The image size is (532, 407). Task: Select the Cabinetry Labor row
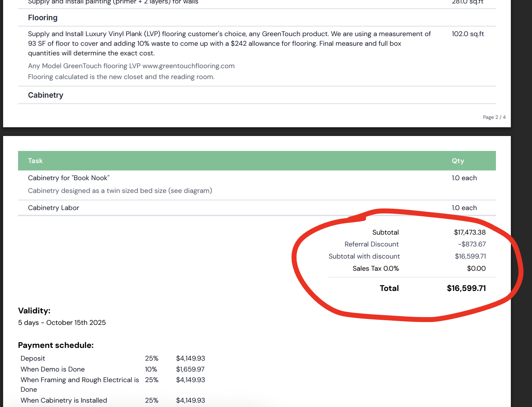click(257, 208)
